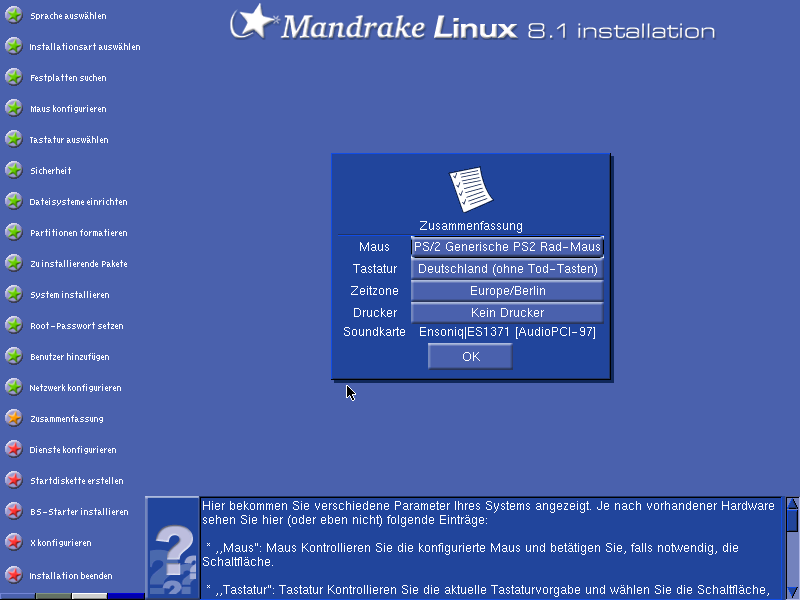Click the help pane scrollbar thumb
This screenshot has height=600, width=800.
tap(792, 520)
